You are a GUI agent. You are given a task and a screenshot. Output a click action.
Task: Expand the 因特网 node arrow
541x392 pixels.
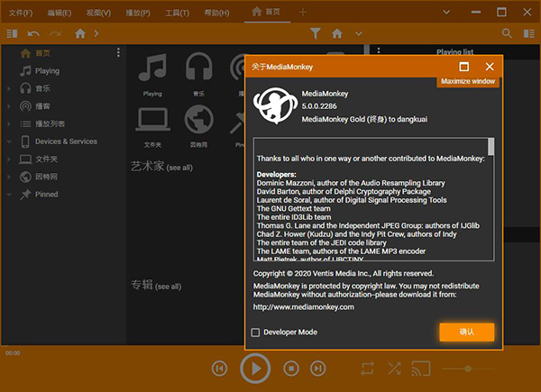(x=9, y=177)
